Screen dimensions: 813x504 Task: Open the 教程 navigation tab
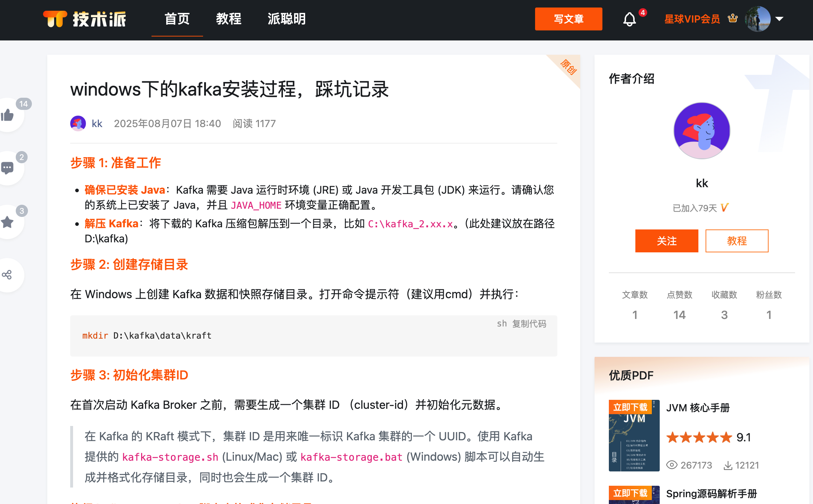pyautogui.click(x=228, y=19)
